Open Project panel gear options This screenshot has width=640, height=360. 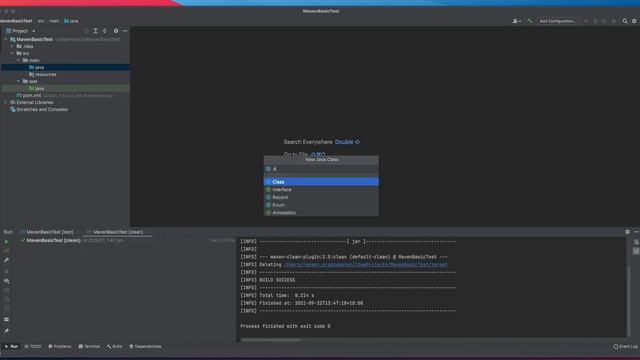116,31
